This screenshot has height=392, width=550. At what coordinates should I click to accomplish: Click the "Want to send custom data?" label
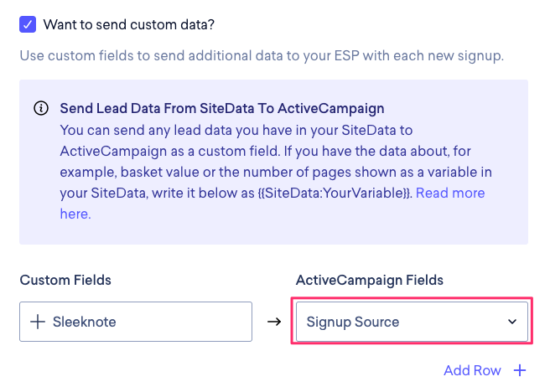[x=130, y=24]
